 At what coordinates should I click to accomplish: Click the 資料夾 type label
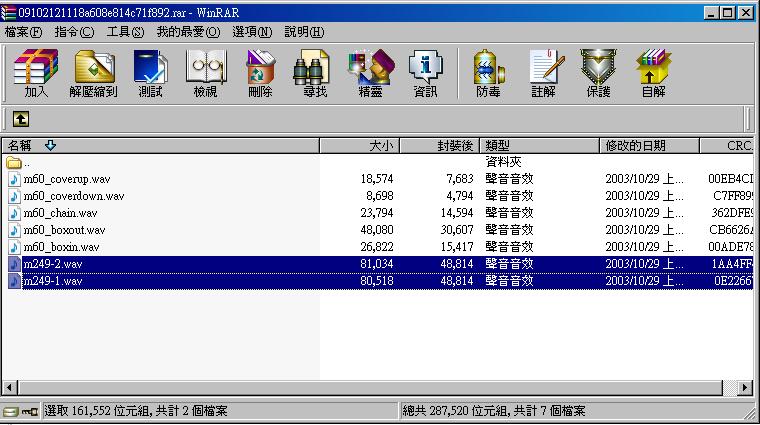(x=503, y=162)
